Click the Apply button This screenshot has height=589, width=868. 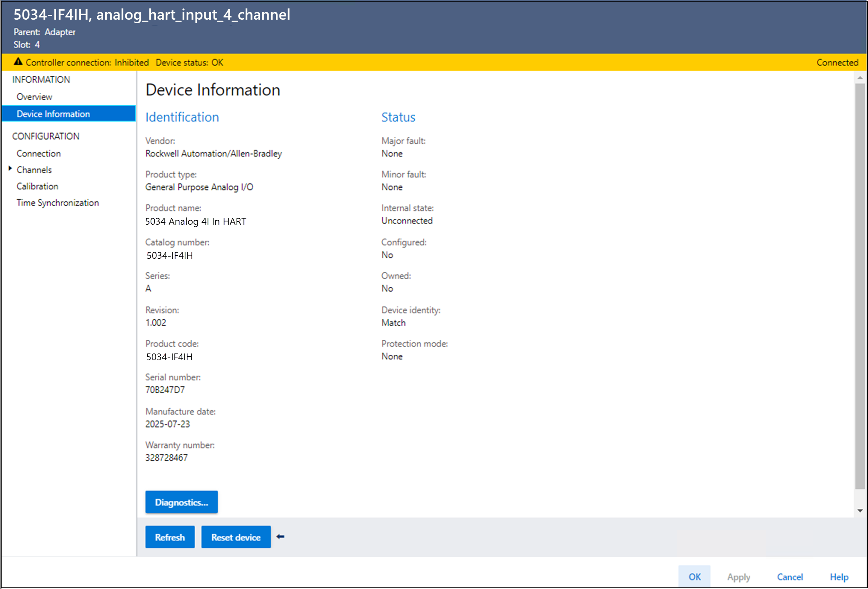pyautogui.click(x=738, y=577)
